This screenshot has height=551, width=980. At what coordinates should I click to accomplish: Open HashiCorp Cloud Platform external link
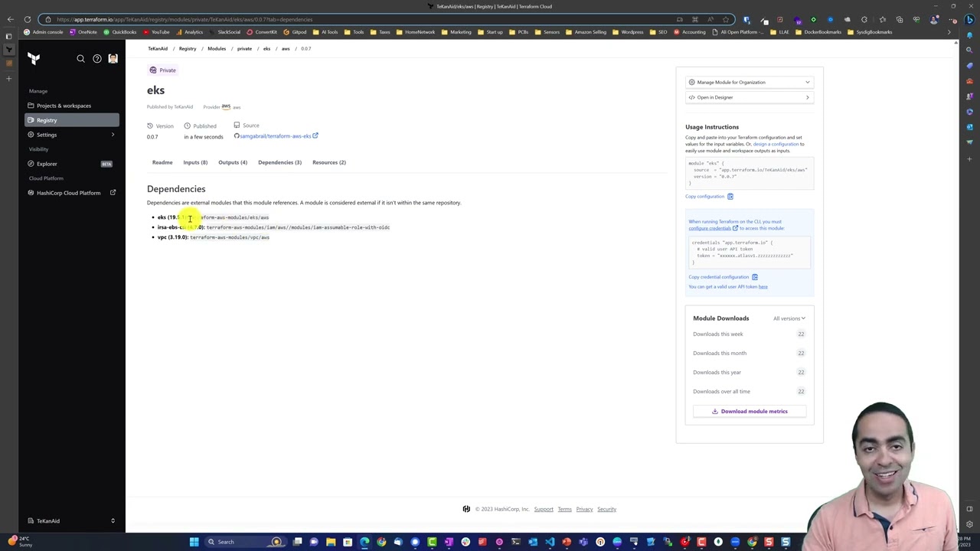click(72, 193)
